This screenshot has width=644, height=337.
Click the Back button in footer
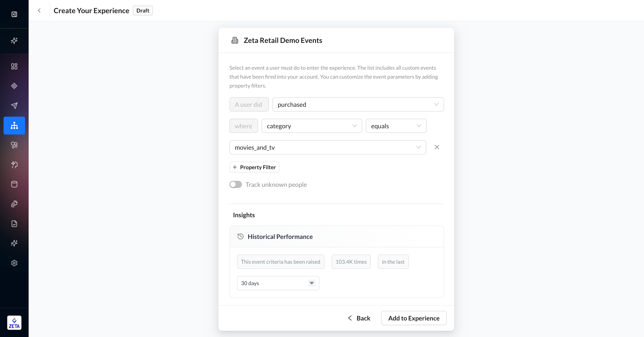coord(359,318)
